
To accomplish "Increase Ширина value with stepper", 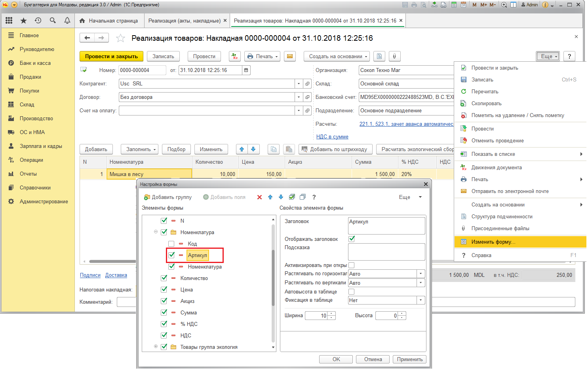I will pos(332,314).
